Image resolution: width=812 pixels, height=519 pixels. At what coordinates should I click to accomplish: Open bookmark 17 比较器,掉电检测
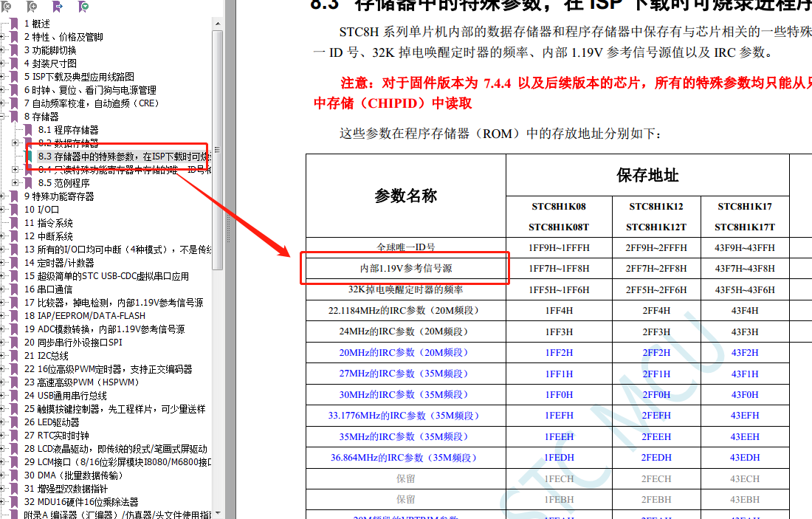pos(114,303)
